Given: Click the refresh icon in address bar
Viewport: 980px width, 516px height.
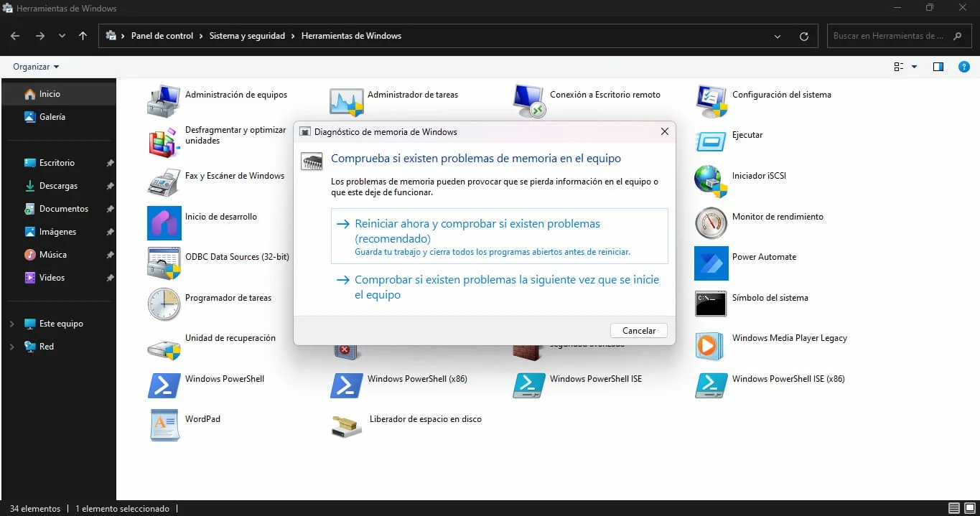Looking at the screenshot, I should 804,36.
